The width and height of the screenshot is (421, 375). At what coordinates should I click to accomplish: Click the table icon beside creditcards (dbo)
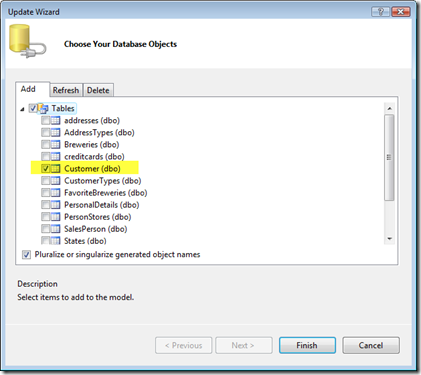click(x=56, y=156)
